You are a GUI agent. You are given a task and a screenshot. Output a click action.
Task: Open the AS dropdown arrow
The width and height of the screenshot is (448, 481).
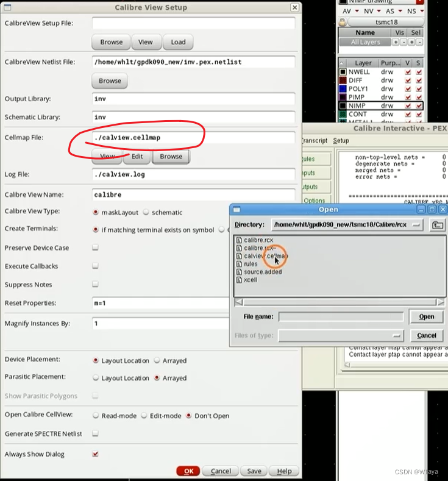(x=400, y=11)
